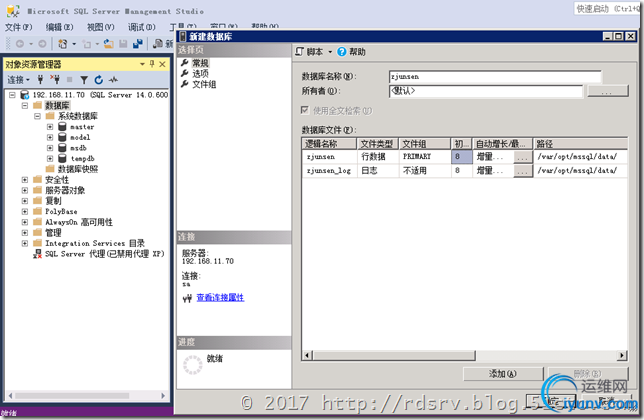Screen dimensions: 644x420
Task: Click the 路径 column header
Action: [580, 144]
